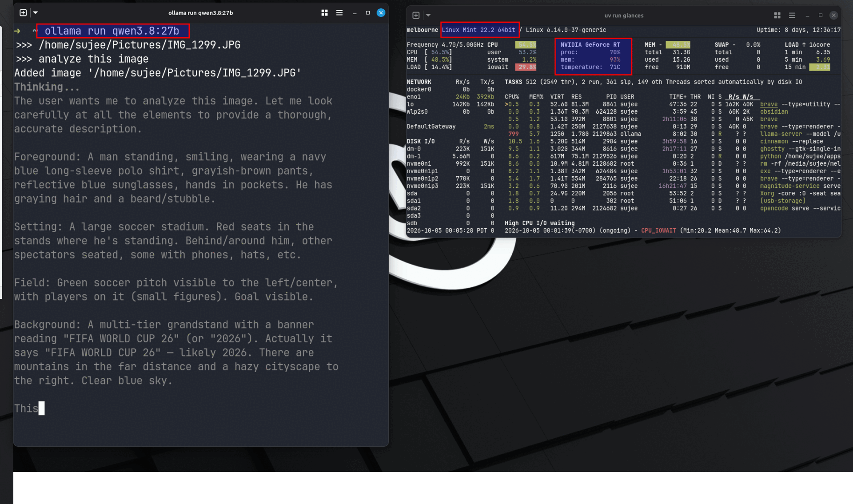Maximize the ollama terminal window
The width and height of the screenshot is (853, 504).
click(368, 13)
